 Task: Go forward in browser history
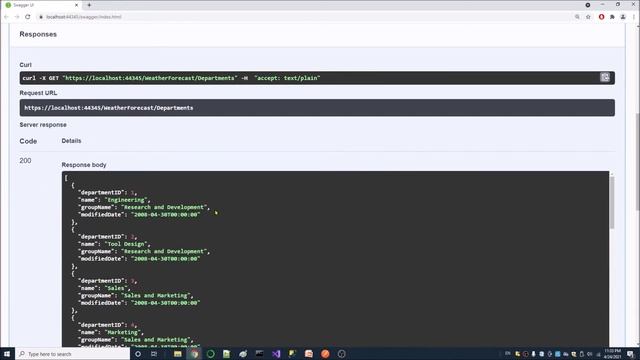tap(17, 17)
